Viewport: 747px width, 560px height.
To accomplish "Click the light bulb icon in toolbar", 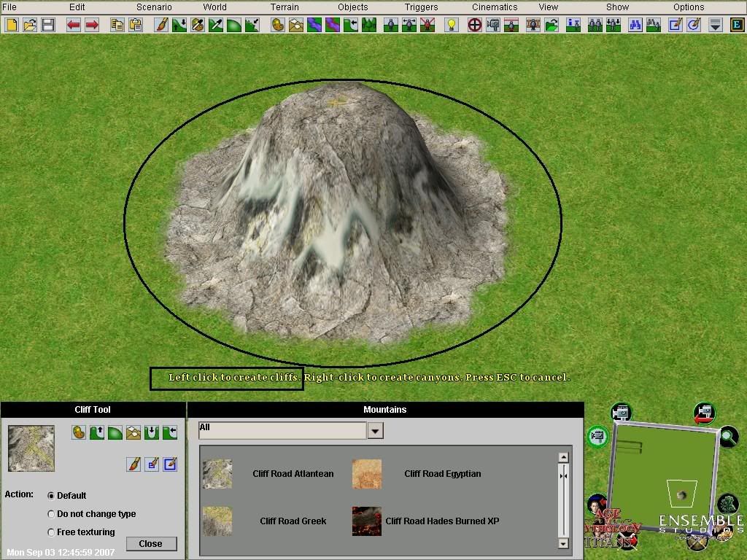I will tap(452, 25).
